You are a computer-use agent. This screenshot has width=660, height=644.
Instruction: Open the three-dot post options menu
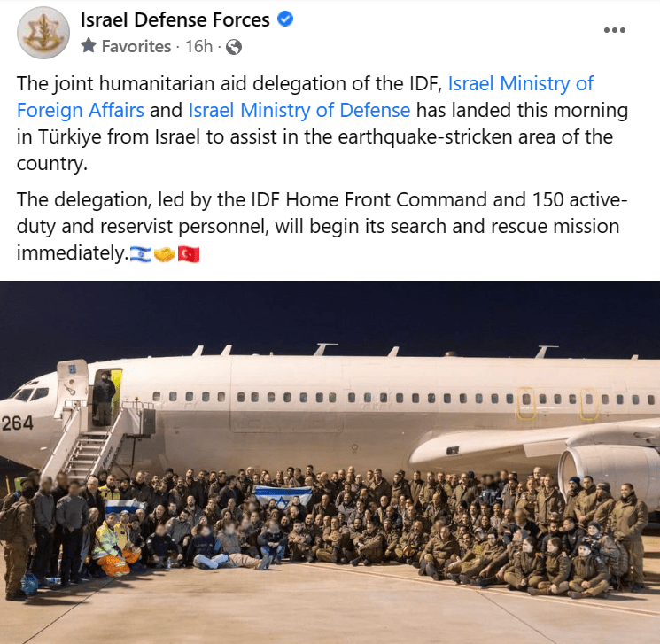[x=614, y=30]
